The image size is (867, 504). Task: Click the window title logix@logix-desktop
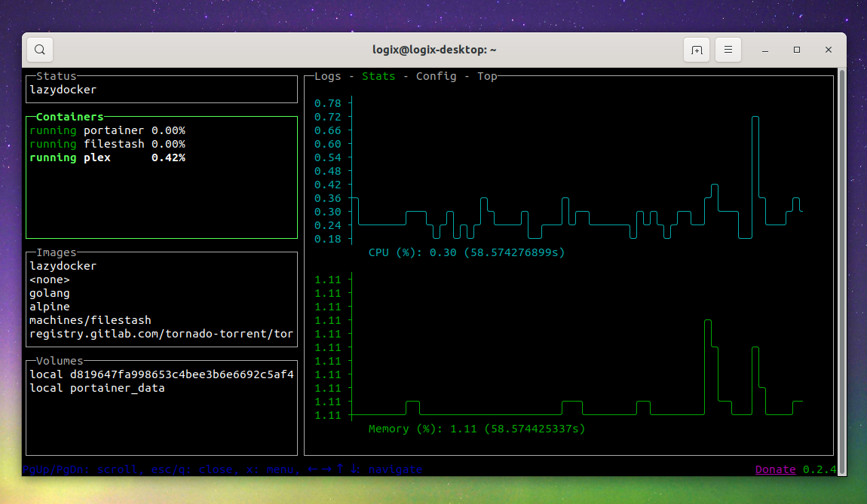(x=434, y=50)
